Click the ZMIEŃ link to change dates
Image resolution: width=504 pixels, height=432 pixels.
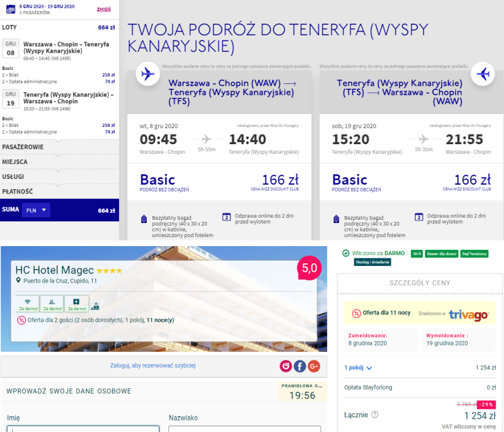pos(104,10)
